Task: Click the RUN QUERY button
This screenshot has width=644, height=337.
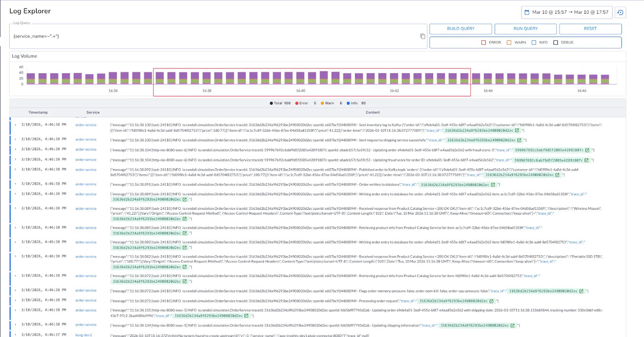Action: pos(526,29)
